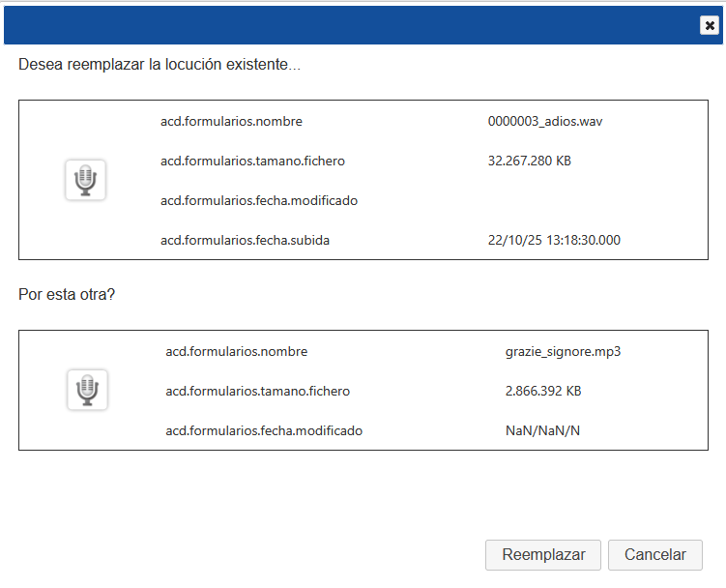Click the fecha.subida label in existing file panel
Image resolution: width=726 pixels, height=588 pixels.
[x=245, y=240]
